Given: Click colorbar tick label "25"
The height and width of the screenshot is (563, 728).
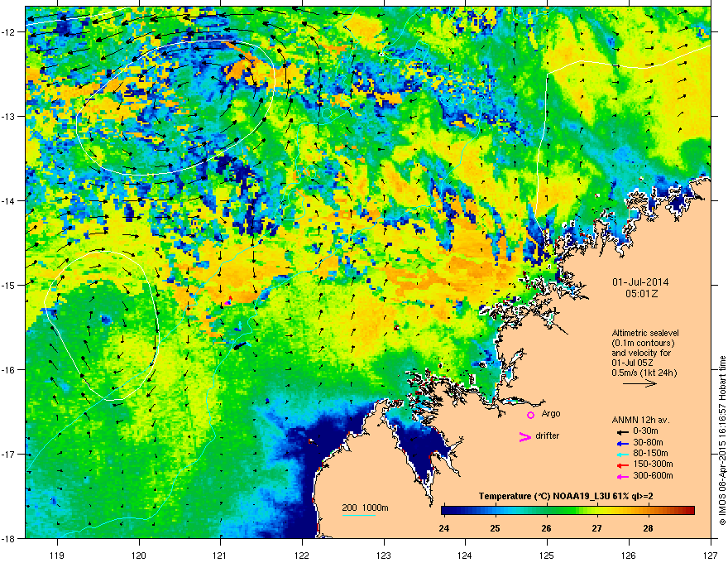Looking at the screenshot, I should point(495,528).
